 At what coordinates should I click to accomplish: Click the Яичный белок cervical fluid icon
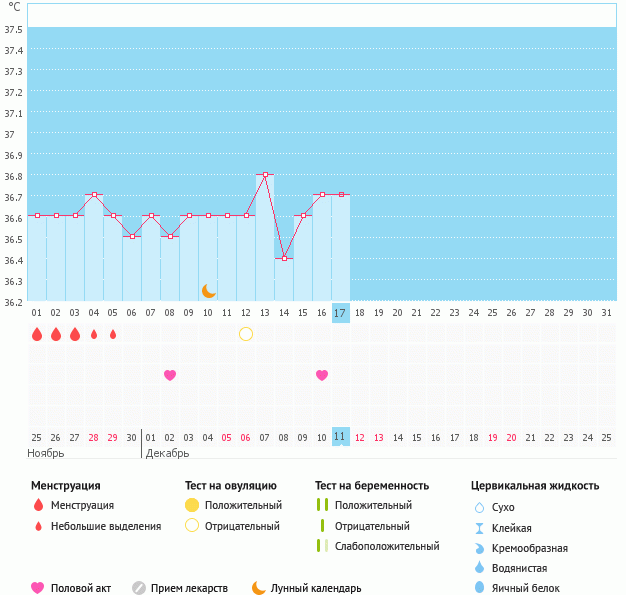tap(480, 588)
